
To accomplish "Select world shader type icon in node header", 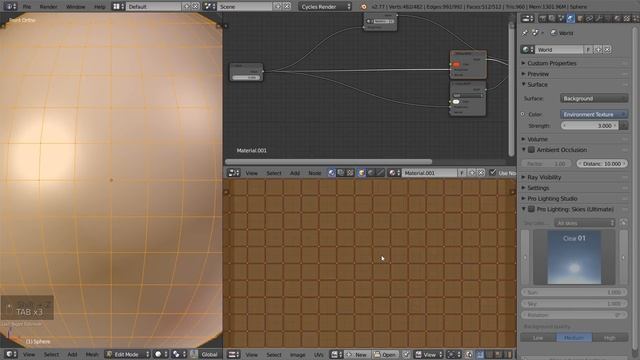I will pos(371,173).
